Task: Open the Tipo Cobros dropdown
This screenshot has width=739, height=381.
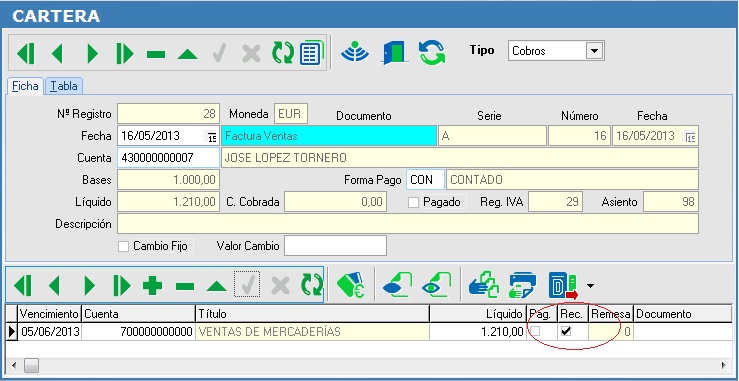Action: [x=594, y=50]
